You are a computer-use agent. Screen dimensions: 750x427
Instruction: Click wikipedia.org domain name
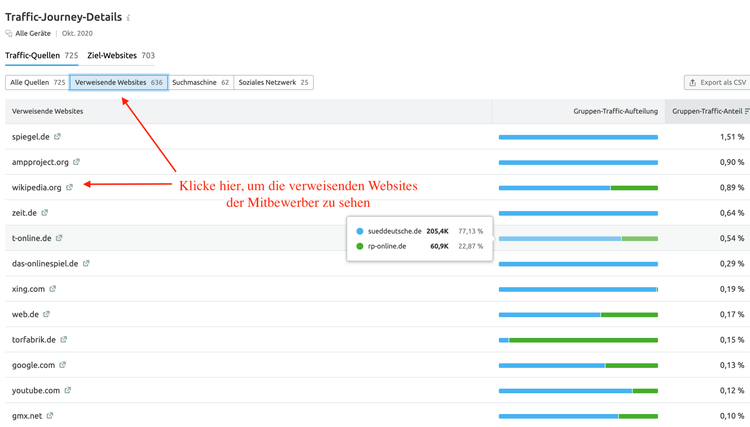[36, 187]
